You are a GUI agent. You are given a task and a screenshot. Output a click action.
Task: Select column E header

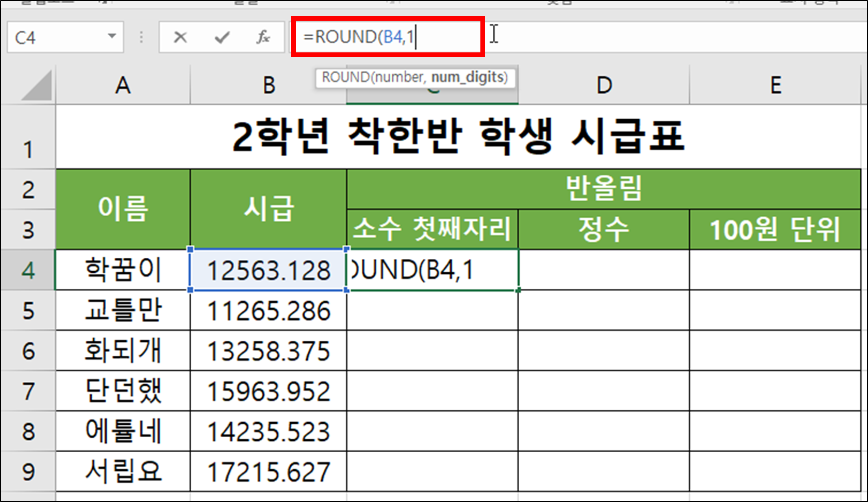click(x=775, y=85)
